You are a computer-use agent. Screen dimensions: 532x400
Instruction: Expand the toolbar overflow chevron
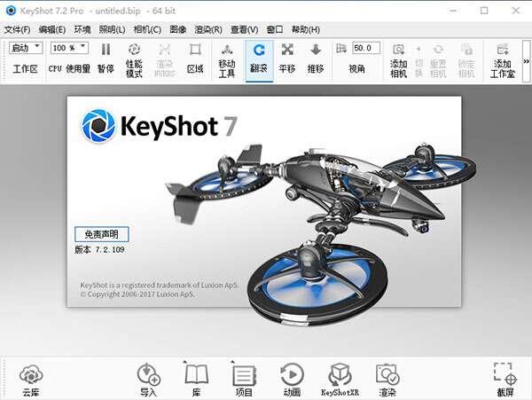point(526,61)
